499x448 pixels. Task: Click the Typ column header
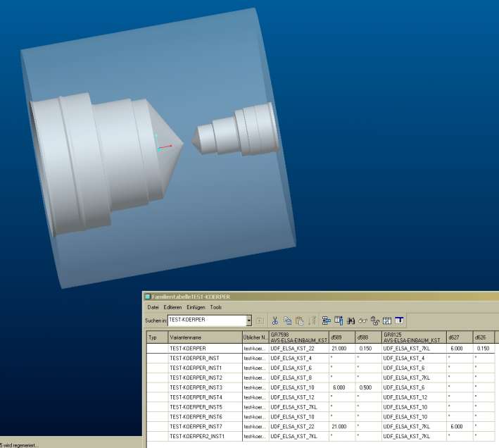click(157, 337)
